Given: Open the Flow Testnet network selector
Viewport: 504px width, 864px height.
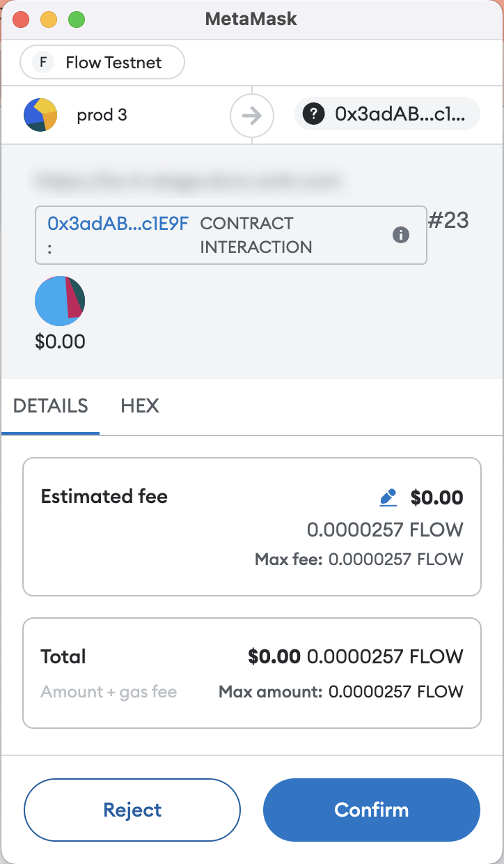Looking at the screenshot, I should (x=102, y=63).
